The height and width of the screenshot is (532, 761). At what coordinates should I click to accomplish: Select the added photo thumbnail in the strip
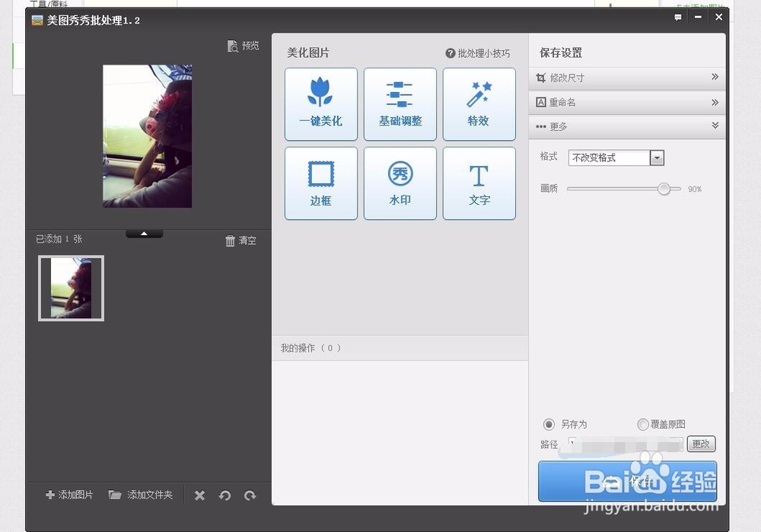[71, 288]
